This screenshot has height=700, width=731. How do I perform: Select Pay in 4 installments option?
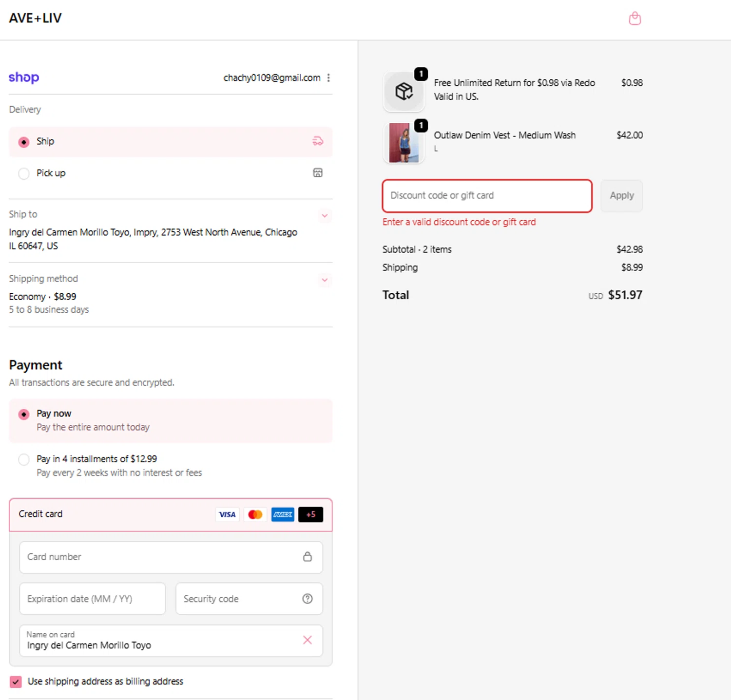(x=171, y=466)
